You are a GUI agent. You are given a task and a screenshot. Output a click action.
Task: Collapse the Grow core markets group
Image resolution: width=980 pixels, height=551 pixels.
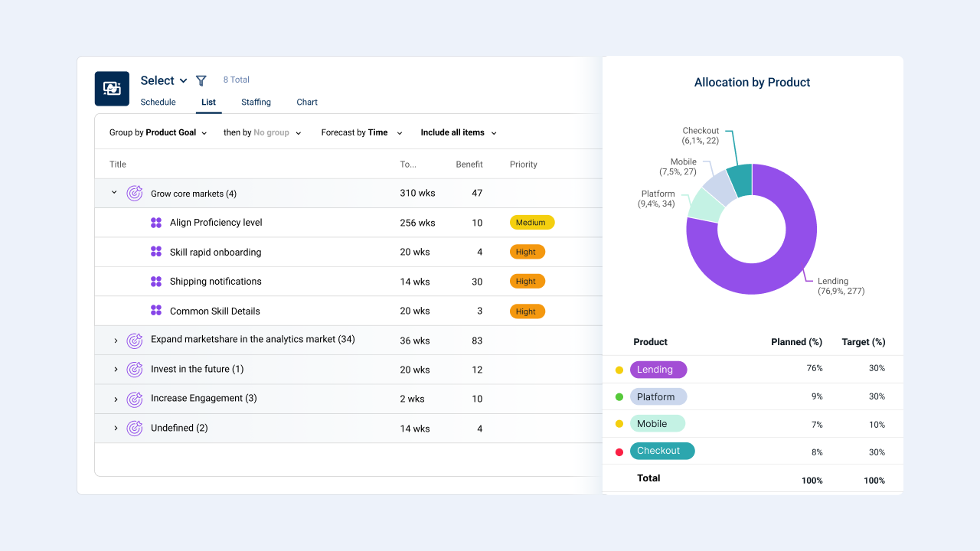click(114, 193)
